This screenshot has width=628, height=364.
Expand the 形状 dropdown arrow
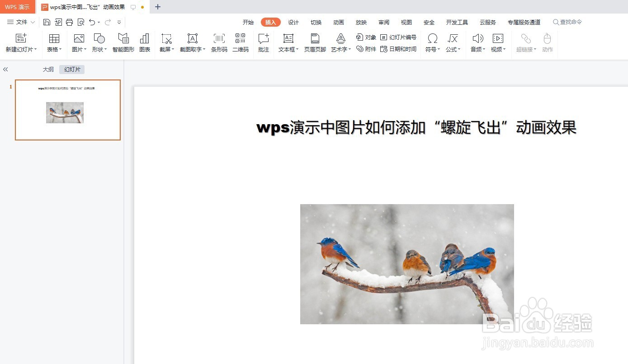coord(106,50)
